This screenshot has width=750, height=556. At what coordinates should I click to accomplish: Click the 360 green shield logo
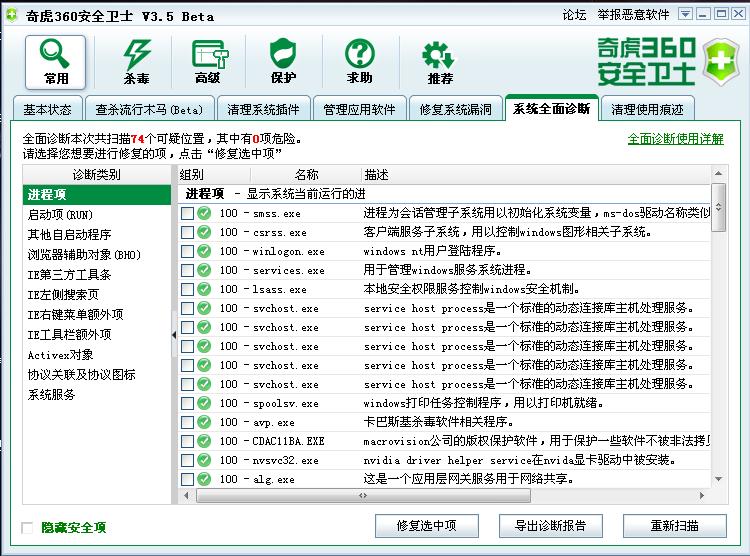tap(721, 62)
